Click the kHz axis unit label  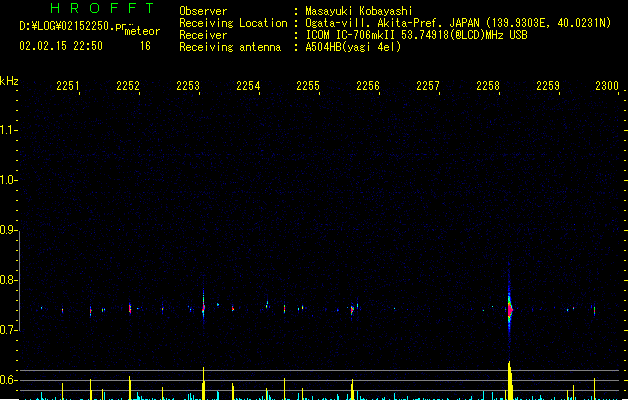pyautogui.click(x=9, y=81)
